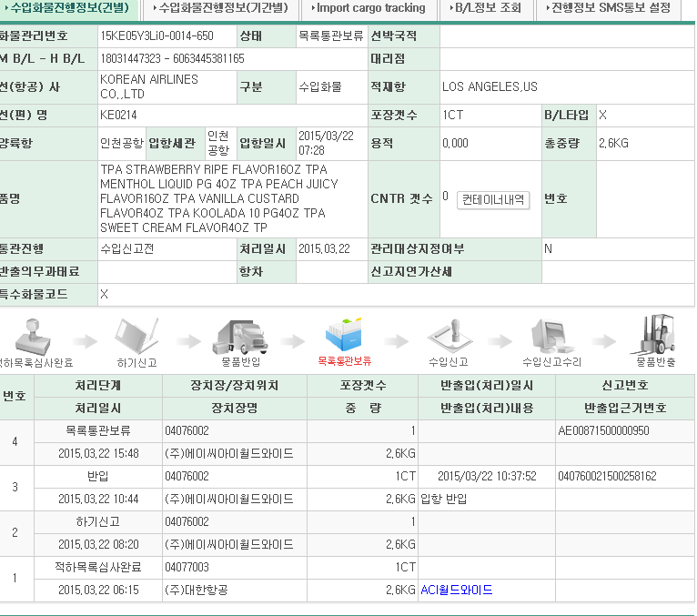Click the 상태 value 목록통관보류
This screenshot has width=697, height=616.
(331, 36)
